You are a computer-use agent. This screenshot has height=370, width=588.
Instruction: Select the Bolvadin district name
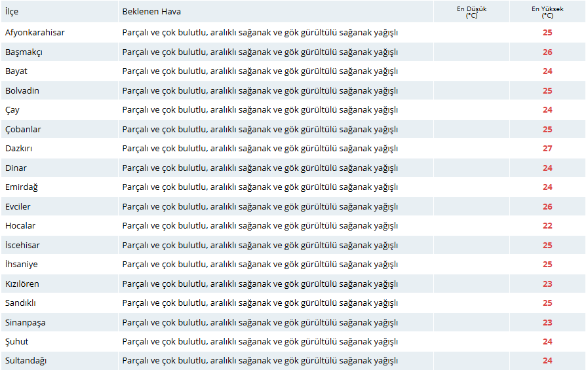[22, 90]
